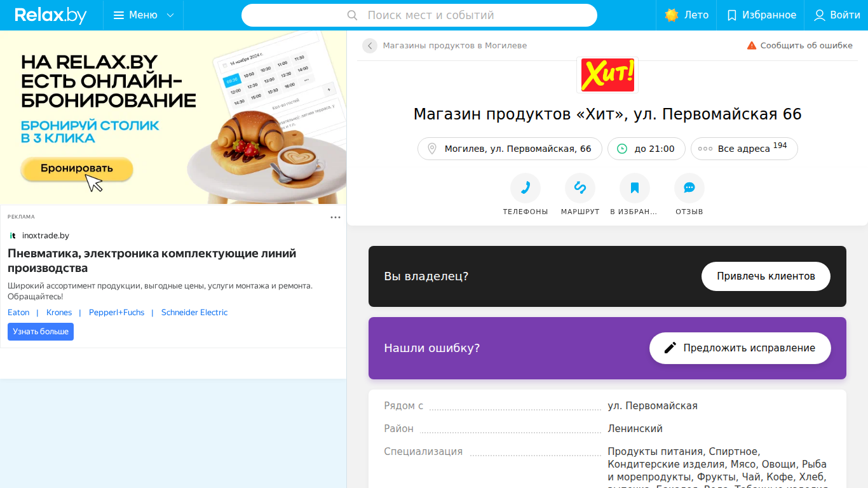Screen dimensions: 868x488
Task: Click the Хит! store logo
Action: point(607,75)
